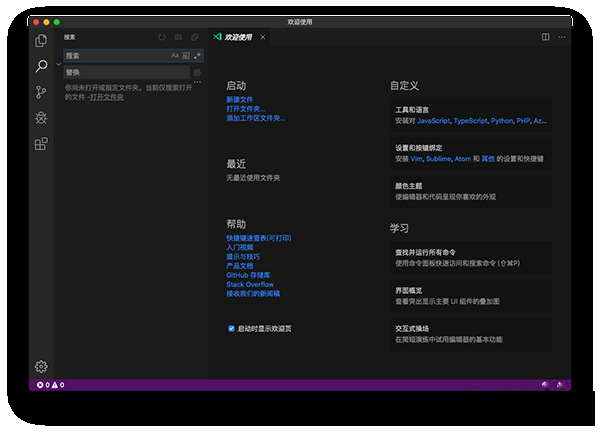
Task: Click the split editor icon
Action: pyautogui.click(x=546, y=37)
